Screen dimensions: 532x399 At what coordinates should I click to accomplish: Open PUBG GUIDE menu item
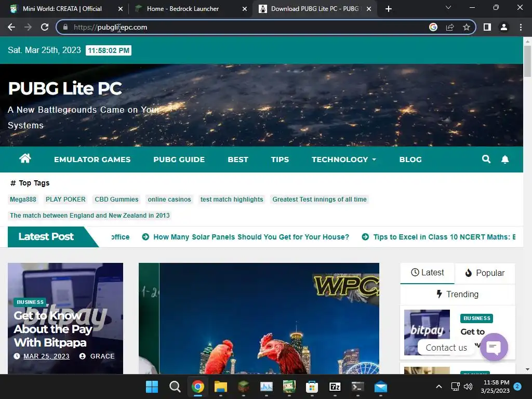click(179, 159)
